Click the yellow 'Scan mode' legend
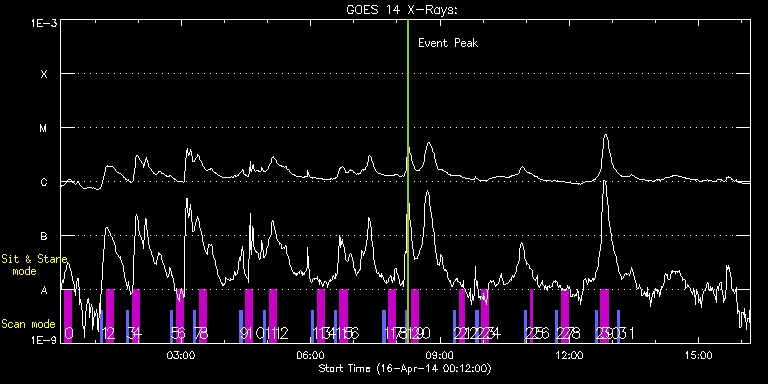 [x=28, y=324]
